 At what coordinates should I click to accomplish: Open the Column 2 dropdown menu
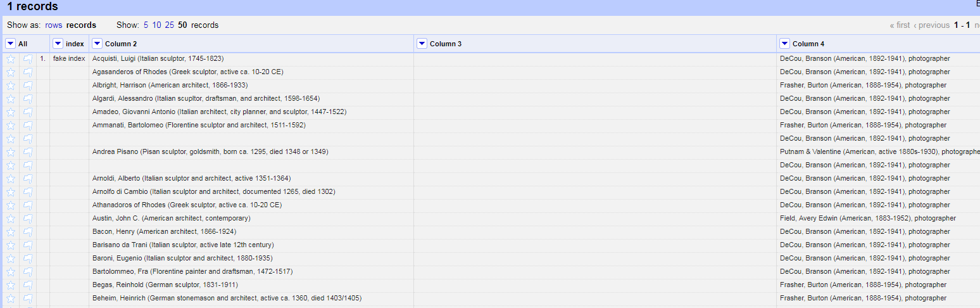[97, 44]
